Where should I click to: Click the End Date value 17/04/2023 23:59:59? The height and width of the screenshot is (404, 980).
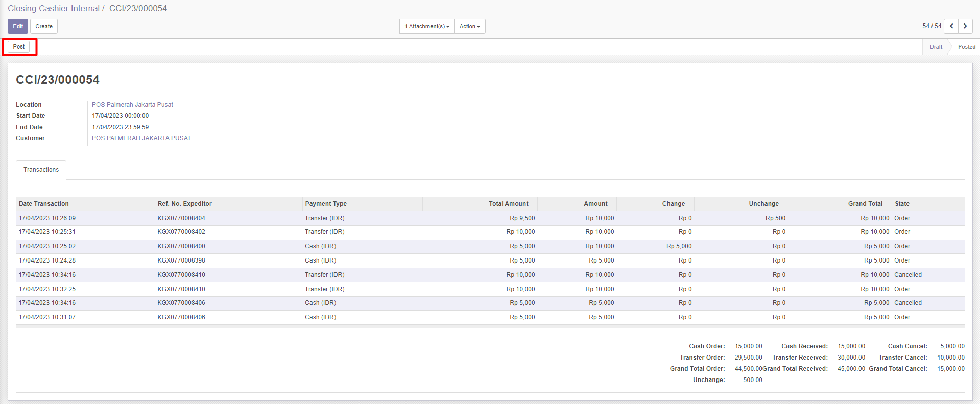121,127
